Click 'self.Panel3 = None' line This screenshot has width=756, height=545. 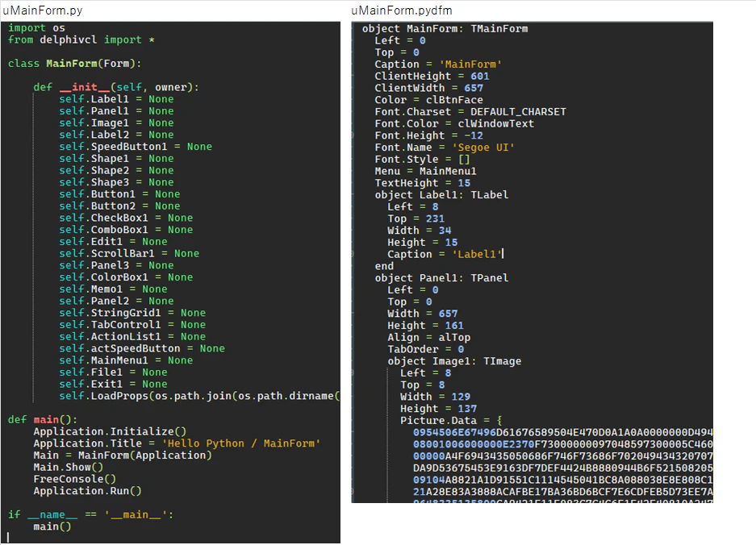116,265
